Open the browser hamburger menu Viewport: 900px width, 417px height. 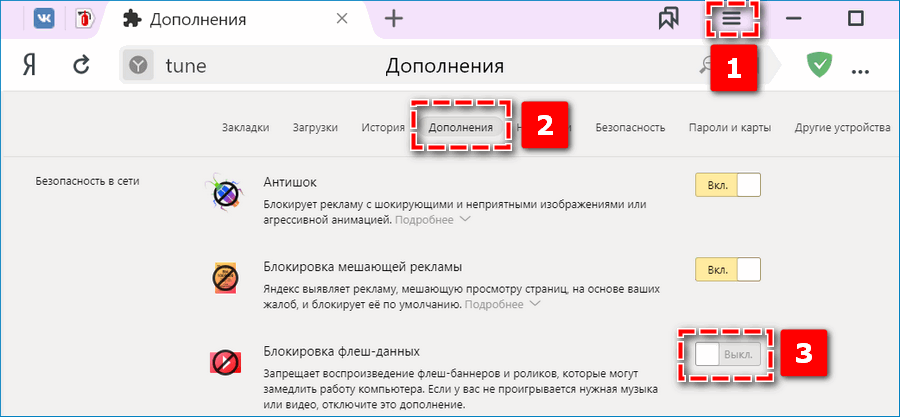pos(731,19)
